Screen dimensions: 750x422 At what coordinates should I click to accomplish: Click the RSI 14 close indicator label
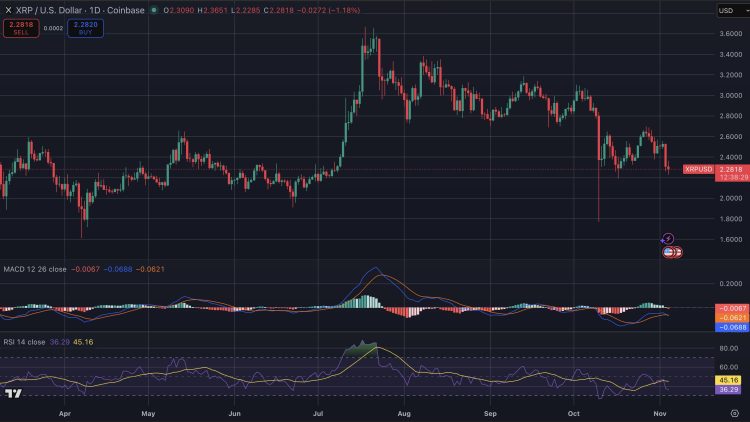[x=24, y=342]
